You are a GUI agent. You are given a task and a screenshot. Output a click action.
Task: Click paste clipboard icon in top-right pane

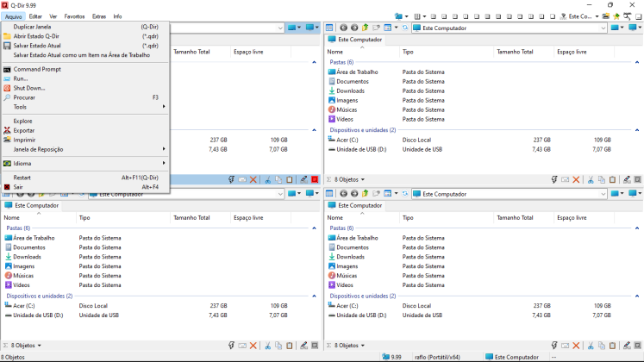(612, 179)
